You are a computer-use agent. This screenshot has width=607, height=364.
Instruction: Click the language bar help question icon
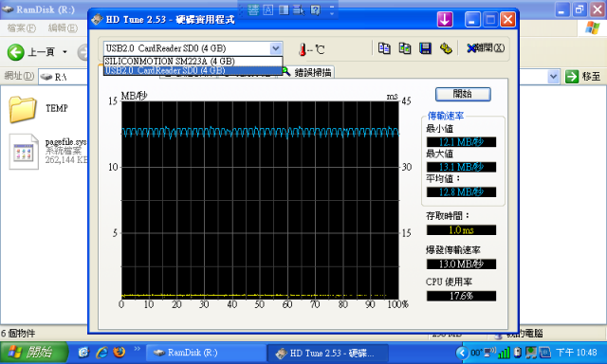316,10
